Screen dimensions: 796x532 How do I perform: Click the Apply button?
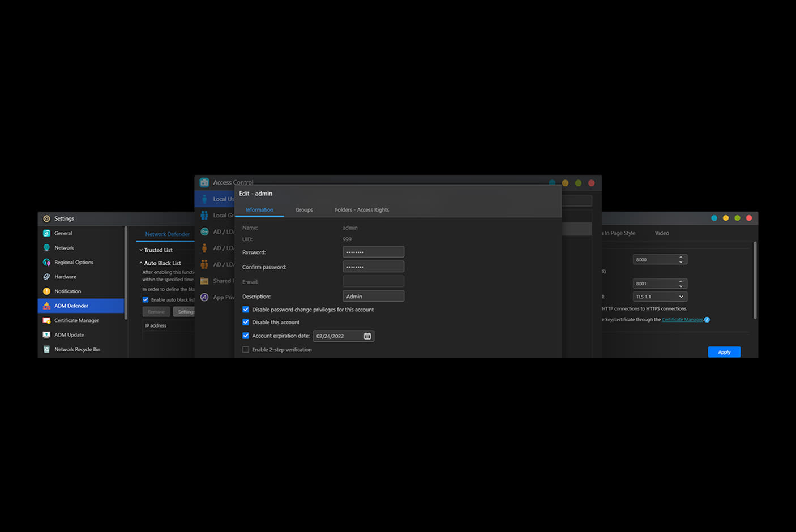pyautogui.click(x=724, y=352)
